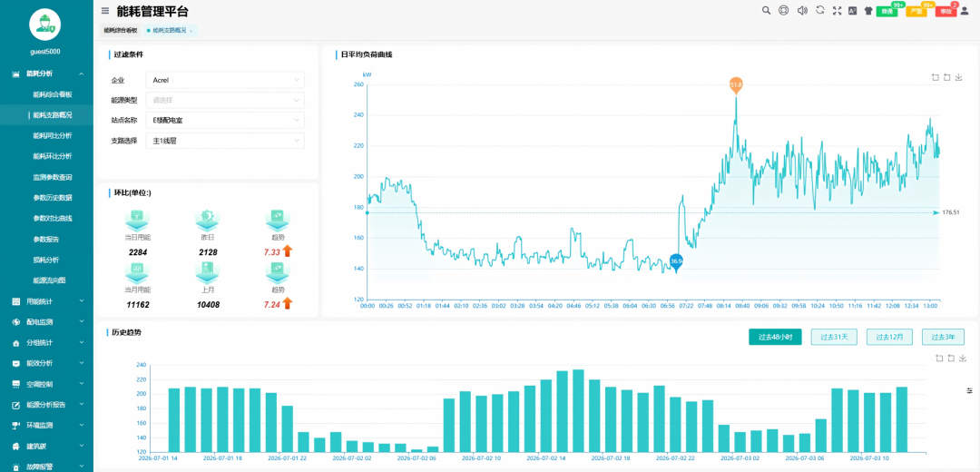Screen dimensions: 980x472
Task: Open the 支路选择 dropdown showing 主1线层
Action: coord(225,141)
